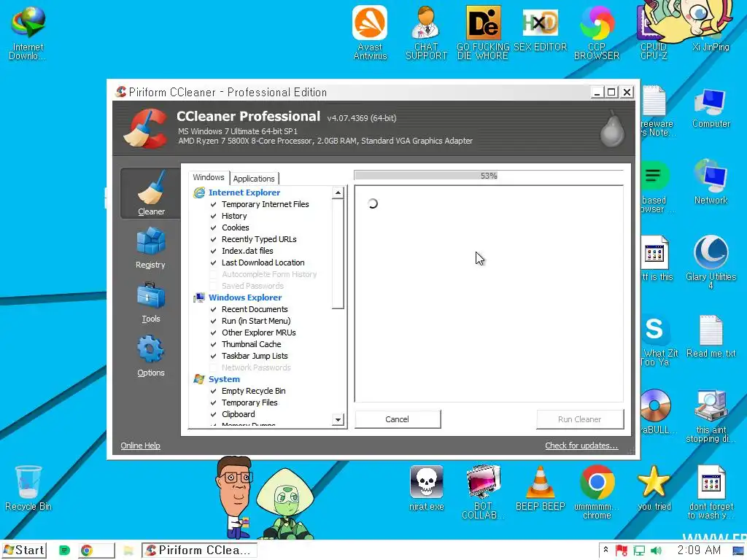
Task: Click the red flag Action Center tray icon
Action: coord(622,551)
